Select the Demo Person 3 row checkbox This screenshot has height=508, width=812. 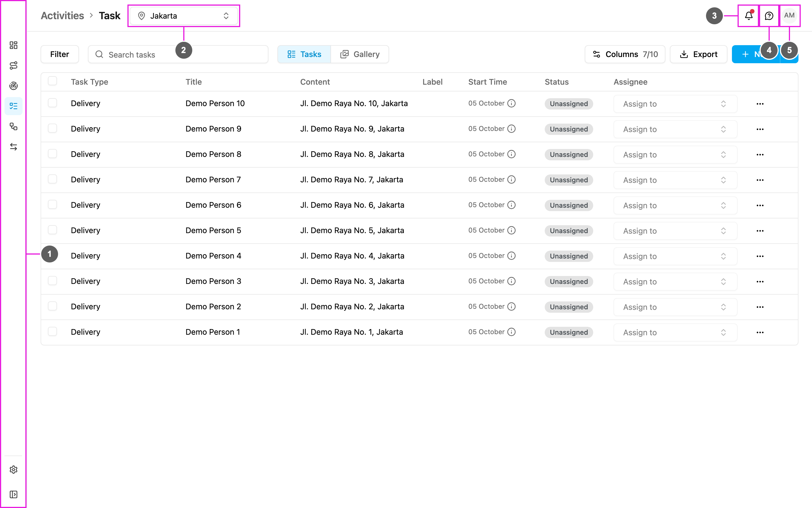[x=52, y=281]
